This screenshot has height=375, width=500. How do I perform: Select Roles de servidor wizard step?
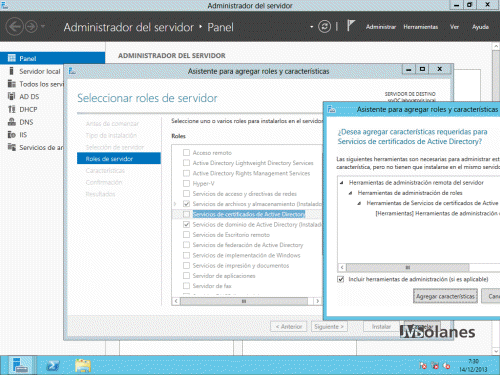pyautogui.click(x=119, y=159)
